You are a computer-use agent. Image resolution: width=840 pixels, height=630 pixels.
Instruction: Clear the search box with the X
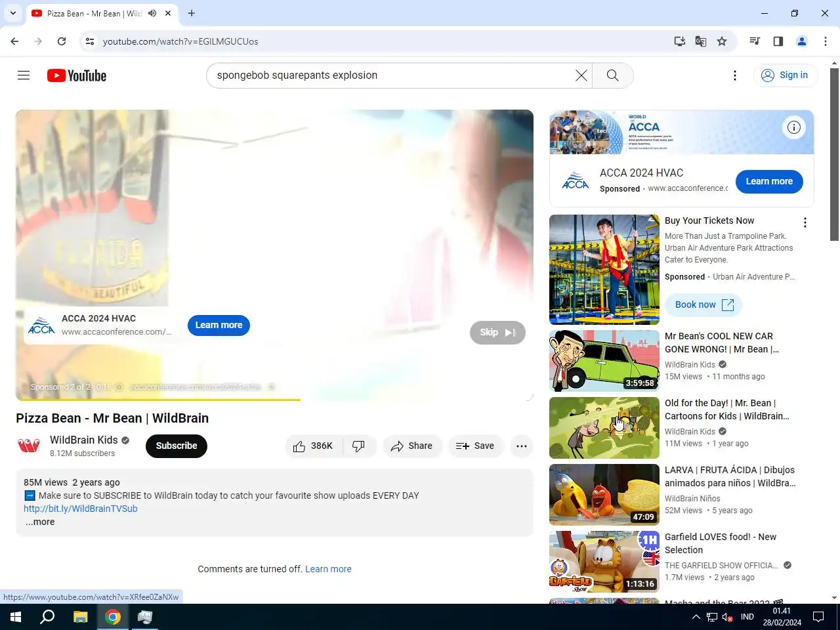(x=581, y=75)
